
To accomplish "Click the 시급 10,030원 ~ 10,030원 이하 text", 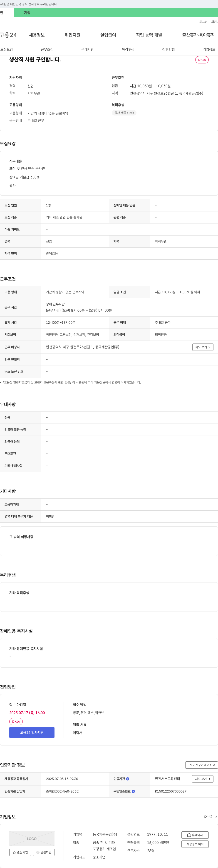I will point(177,292).
